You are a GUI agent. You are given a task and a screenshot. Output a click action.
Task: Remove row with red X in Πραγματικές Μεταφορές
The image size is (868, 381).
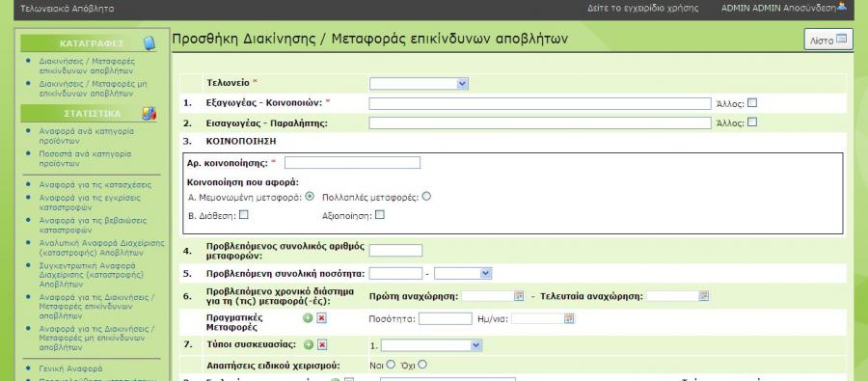[322, 318]
